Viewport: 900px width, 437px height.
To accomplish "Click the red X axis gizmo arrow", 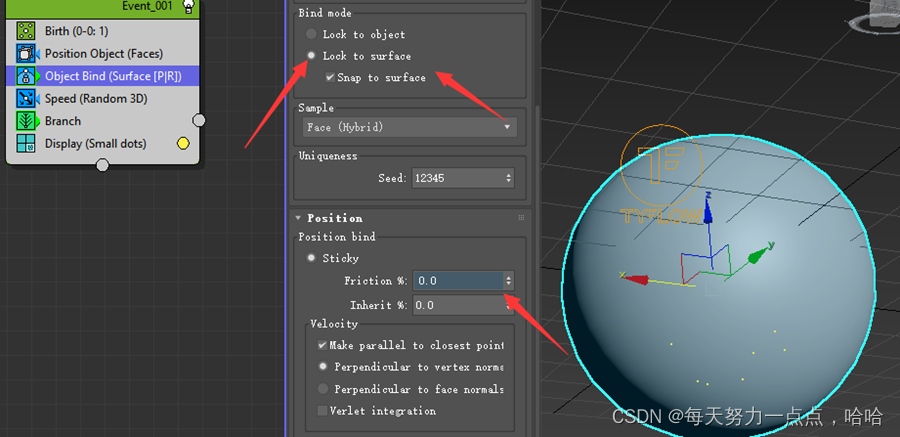I will (635, 279).
